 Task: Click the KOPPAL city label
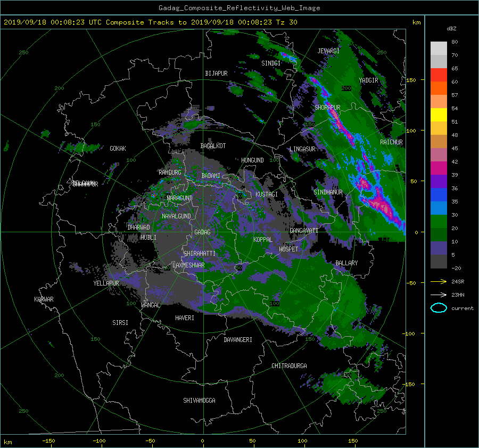pos(263,240)
